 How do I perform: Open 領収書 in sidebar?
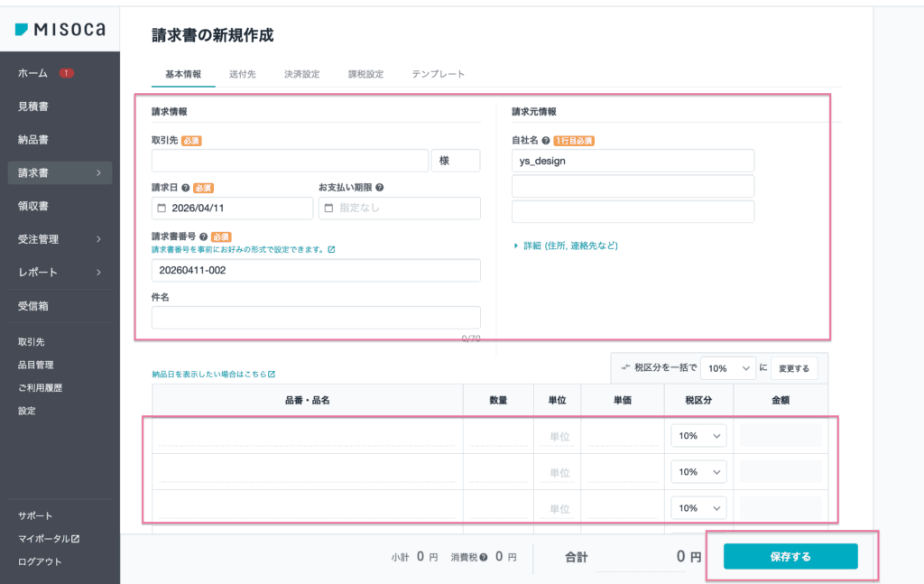[33, 207]
